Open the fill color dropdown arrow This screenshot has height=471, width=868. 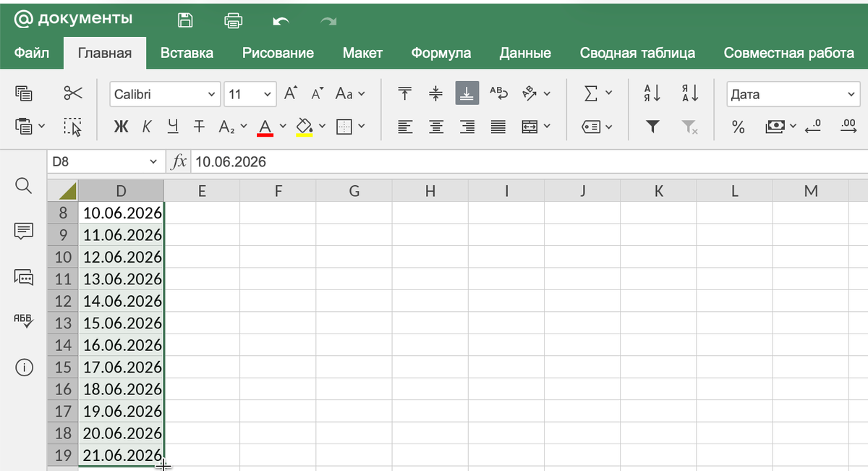click(x=322, y=127)
